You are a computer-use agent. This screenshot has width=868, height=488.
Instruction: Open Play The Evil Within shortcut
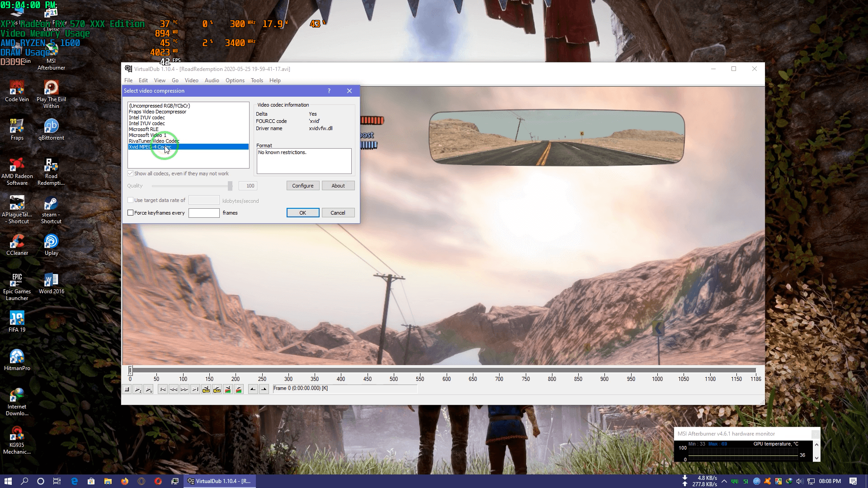click(x=51, y=94)
